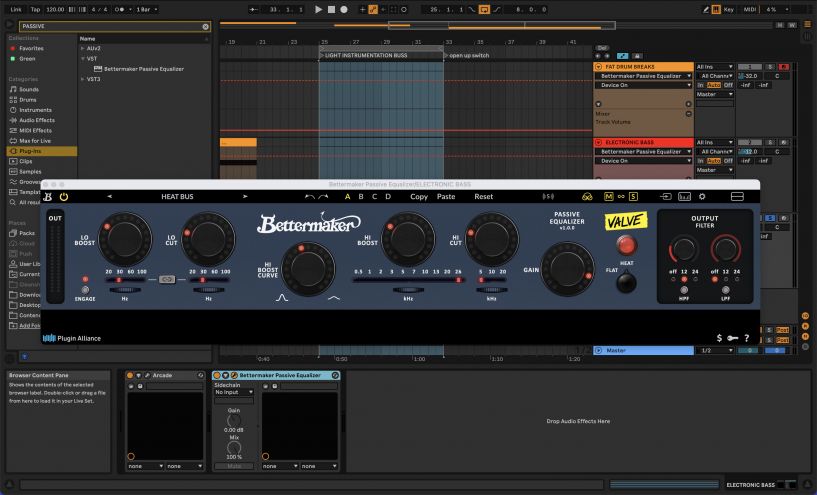The width and height of the screenshot is (817, 495).
Task: Click the plugin redo arrow
Action: tap(323, 196)
